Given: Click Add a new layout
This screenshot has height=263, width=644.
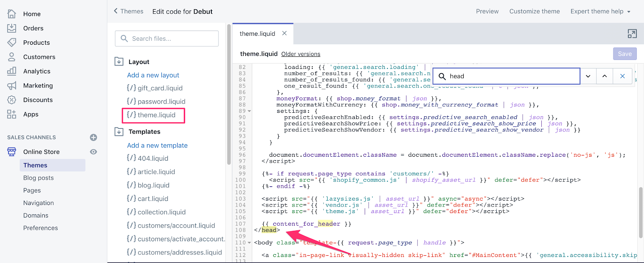Looking at the screenshot, I should click(x=153, y=75).
